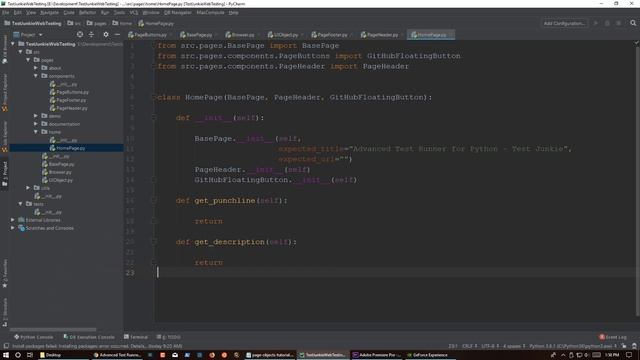This screenshot has width=640, height=360.
Task: Click the HomePage.py file icon in breadcrumb
Action: (x=141, y=23)
